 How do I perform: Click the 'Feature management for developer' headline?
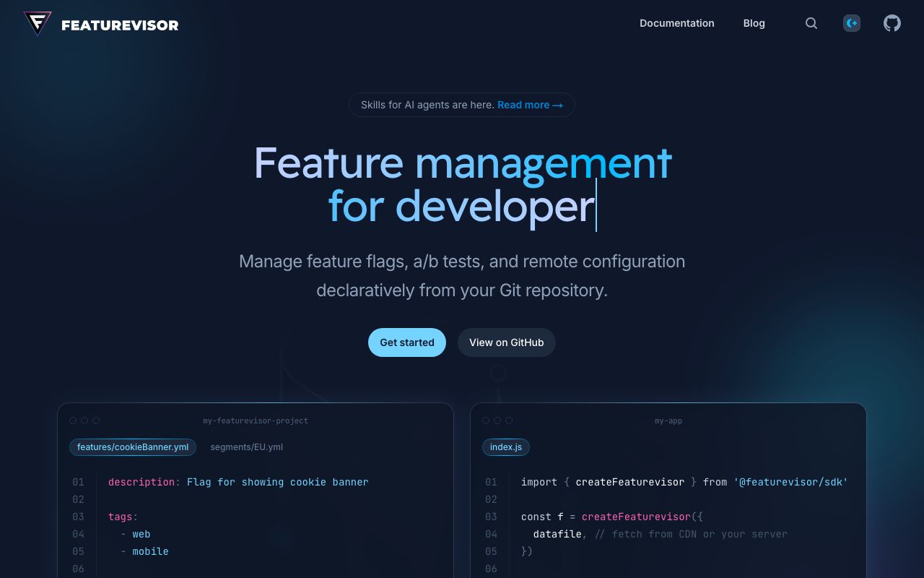tap(462, 184)
